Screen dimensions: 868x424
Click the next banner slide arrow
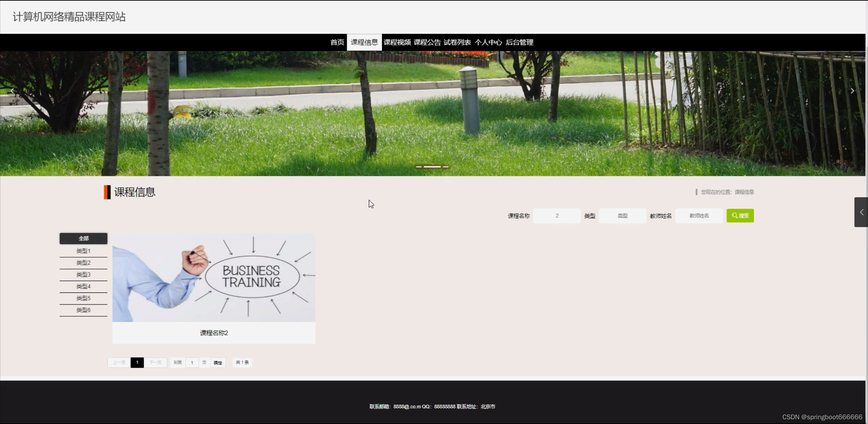852,91
